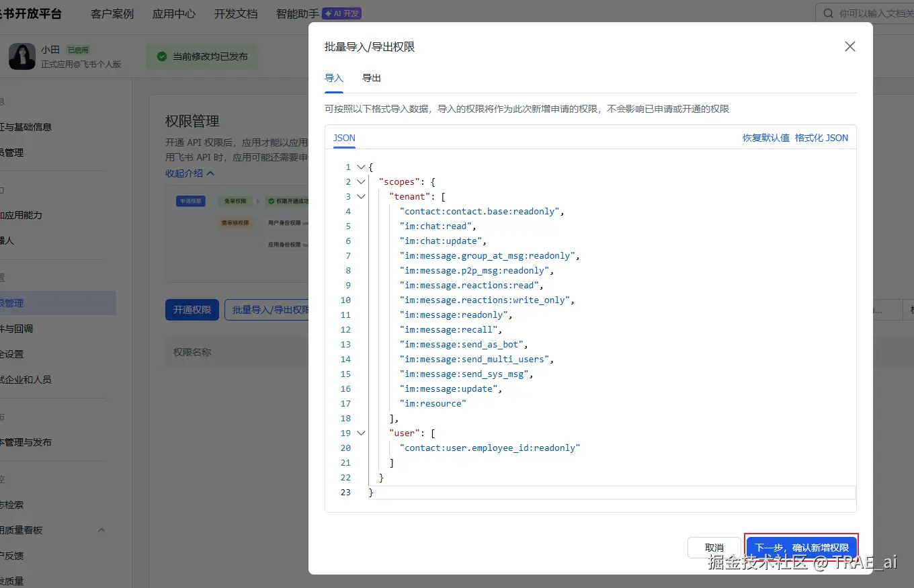The height and width of the screenshot is (588, 914).
Task: Open 开发文档 in the top navigation
Action: point(236,13)
